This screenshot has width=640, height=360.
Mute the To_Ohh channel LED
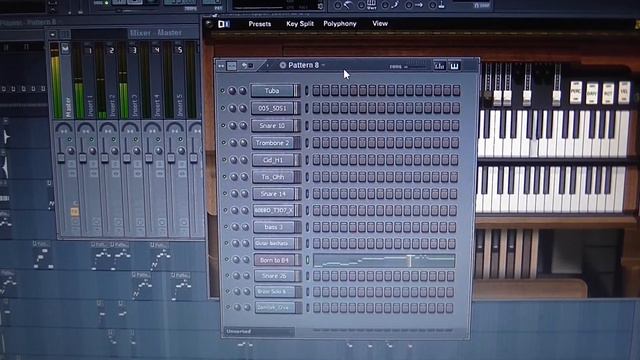(x=224, y=177)
